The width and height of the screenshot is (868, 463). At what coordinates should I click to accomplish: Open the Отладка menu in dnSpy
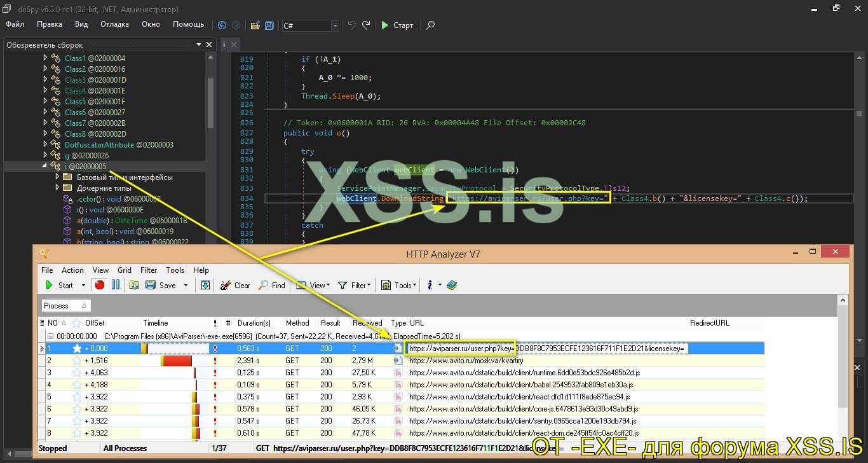point(114,24)
